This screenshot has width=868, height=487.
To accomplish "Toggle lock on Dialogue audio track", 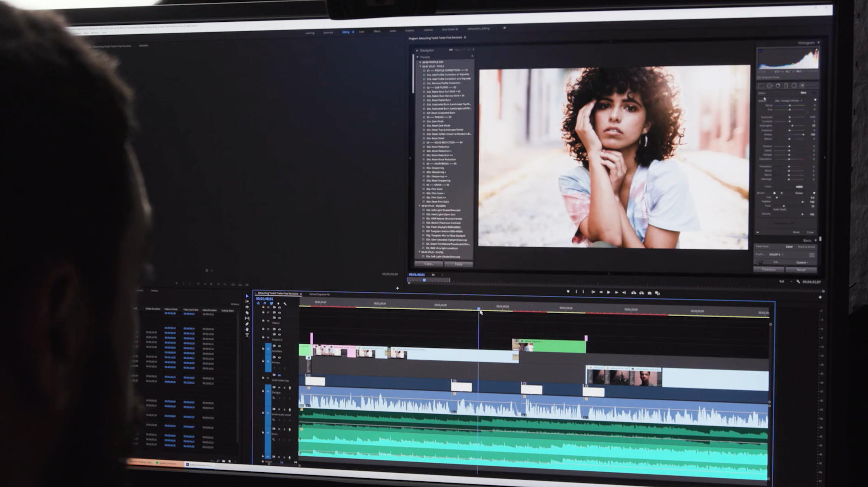I will (263, 391).
